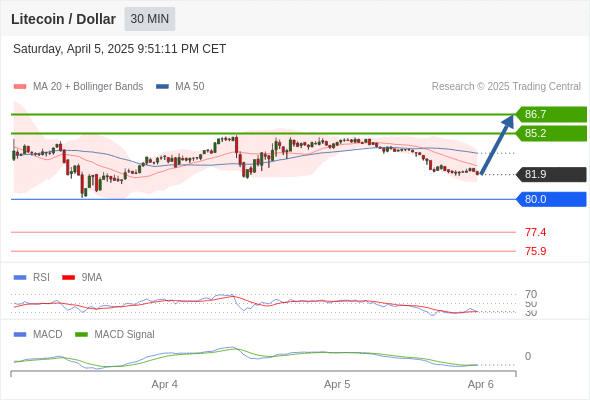Click the RSI 70 level label
590x400 pixels.
click(531, 294)
